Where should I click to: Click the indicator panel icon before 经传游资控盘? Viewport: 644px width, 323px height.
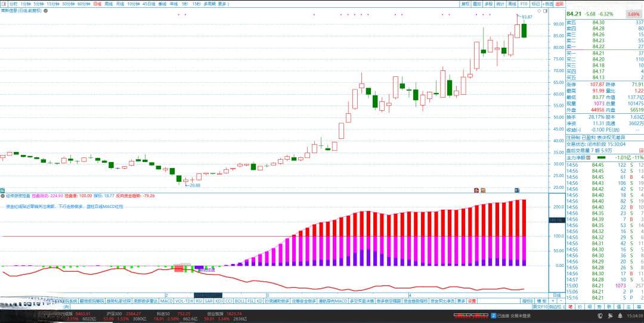[2, 196]
